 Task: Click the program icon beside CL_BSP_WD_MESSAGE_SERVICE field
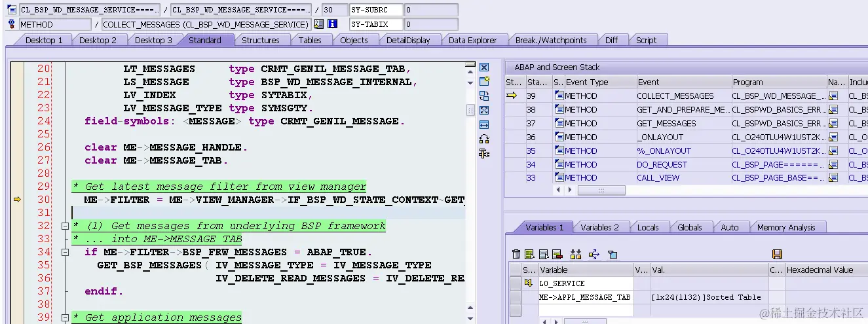click(x=12, y=10)
